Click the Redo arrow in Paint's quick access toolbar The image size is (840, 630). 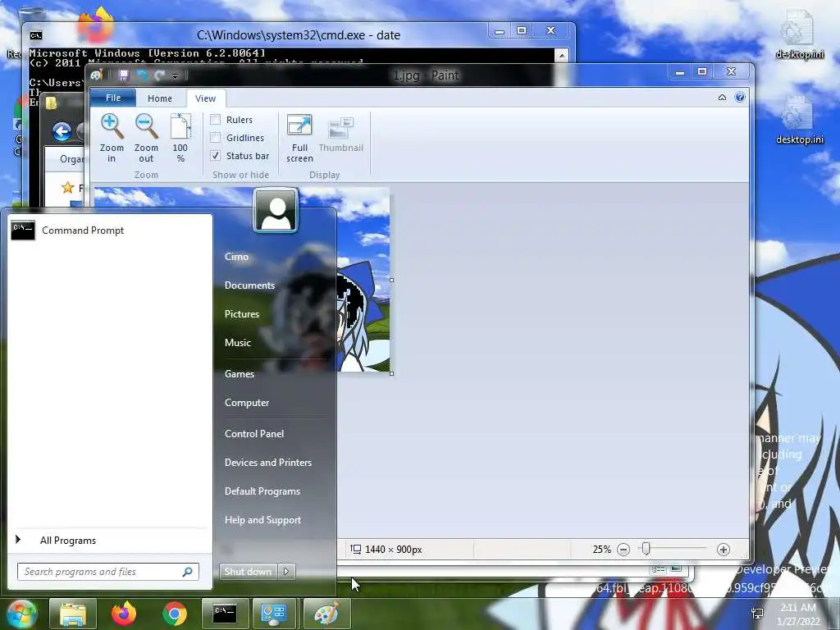(x=159, y=75)
